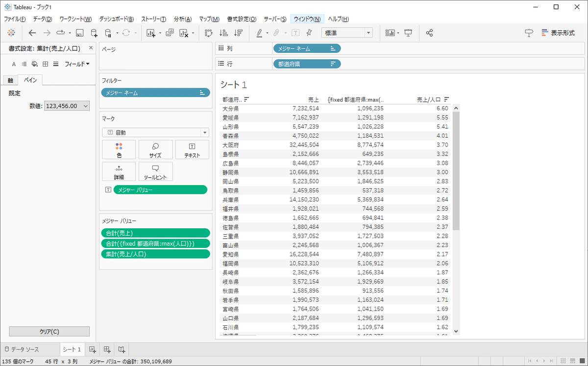The width and height of the screenshot is (588, 366).
Task: Click sort icon beside 売上/人口 header
Action: point(446,99)
